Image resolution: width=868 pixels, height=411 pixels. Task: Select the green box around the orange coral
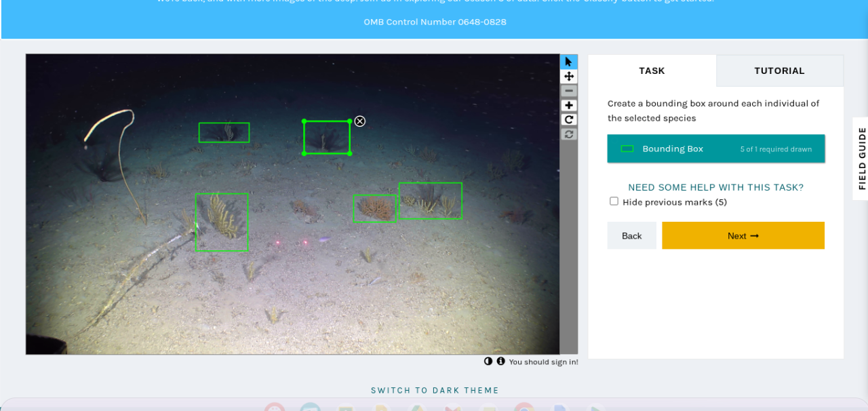click(374, 208)
